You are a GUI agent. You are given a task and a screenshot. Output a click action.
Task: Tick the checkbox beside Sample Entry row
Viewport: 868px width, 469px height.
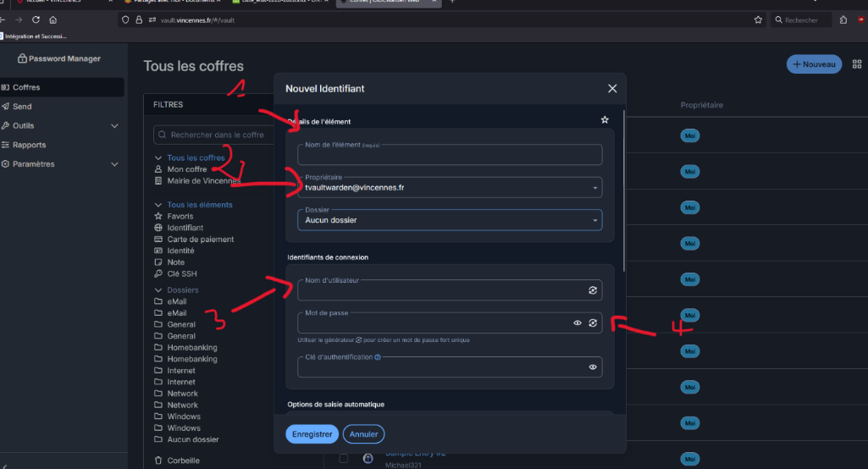[x=343, y=458]
